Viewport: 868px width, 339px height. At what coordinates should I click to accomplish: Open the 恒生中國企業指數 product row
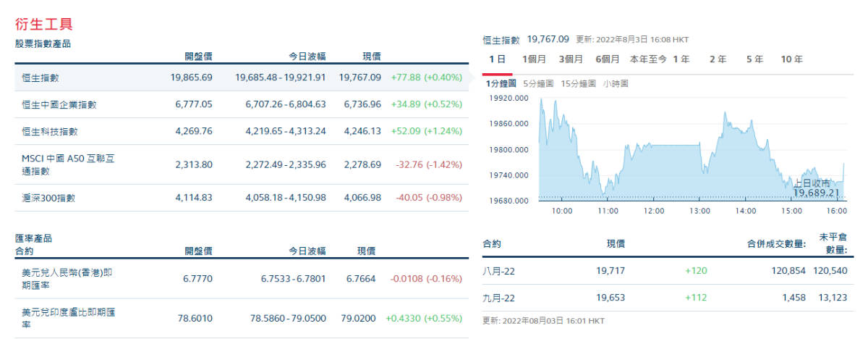point(59,104)
